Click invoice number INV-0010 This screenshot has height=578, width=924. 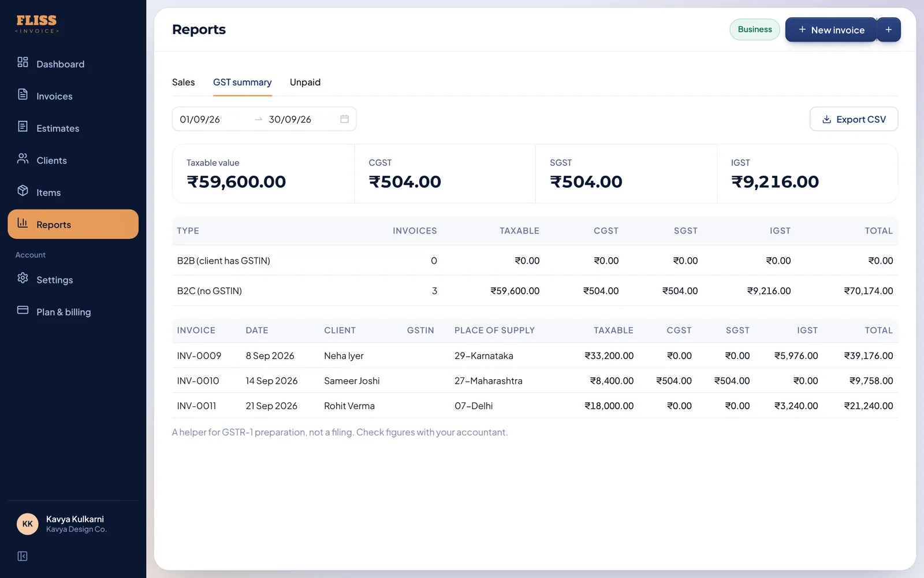tap(198, 381)
